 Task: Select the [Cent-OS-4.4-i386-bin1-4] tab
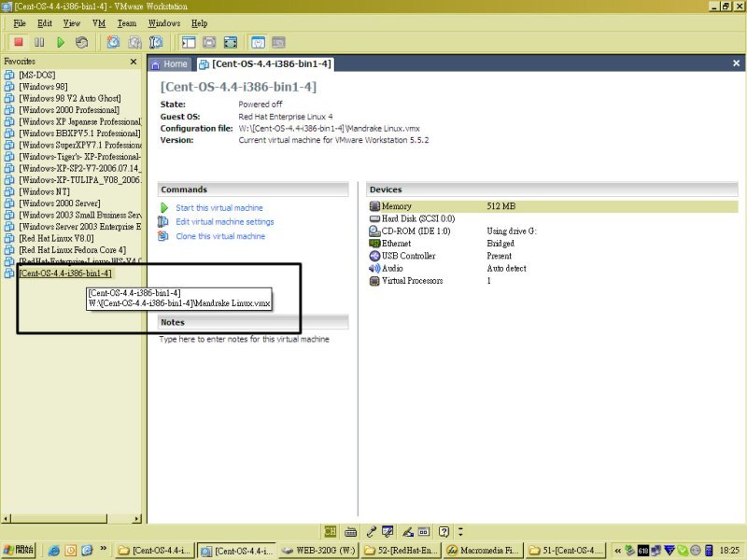coord(265,63)
